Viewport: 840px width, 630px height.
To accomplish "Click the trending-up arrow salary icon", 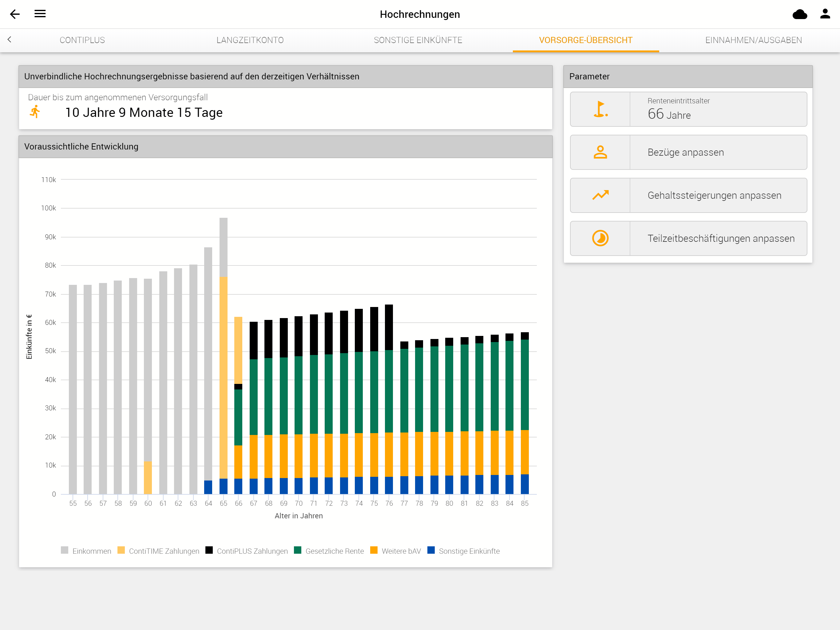I will click(x=600, y=195).
